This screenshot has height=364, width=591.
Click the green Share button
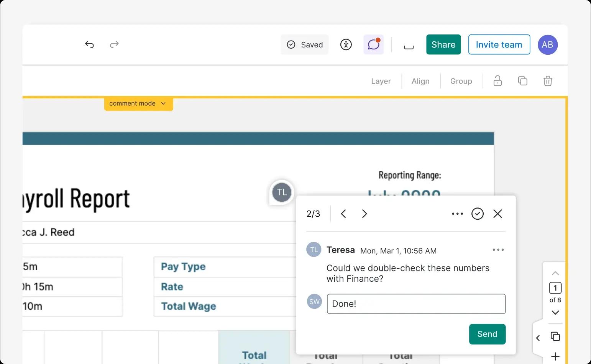(443, 45)
